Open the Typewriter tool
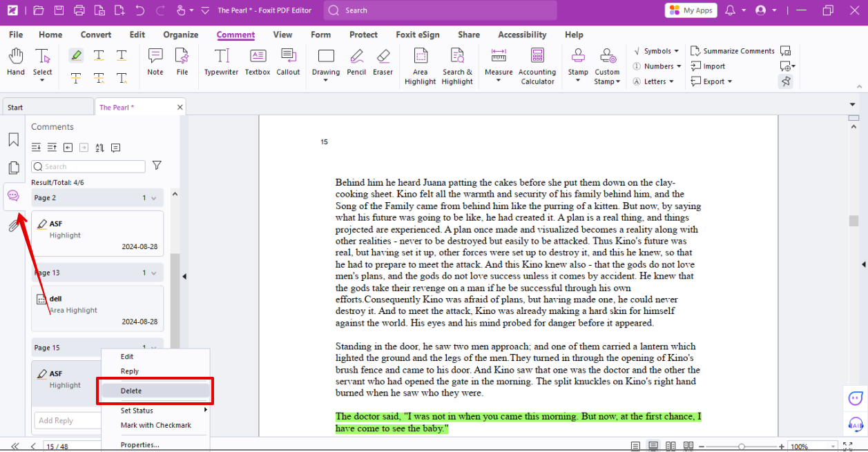 221,62
